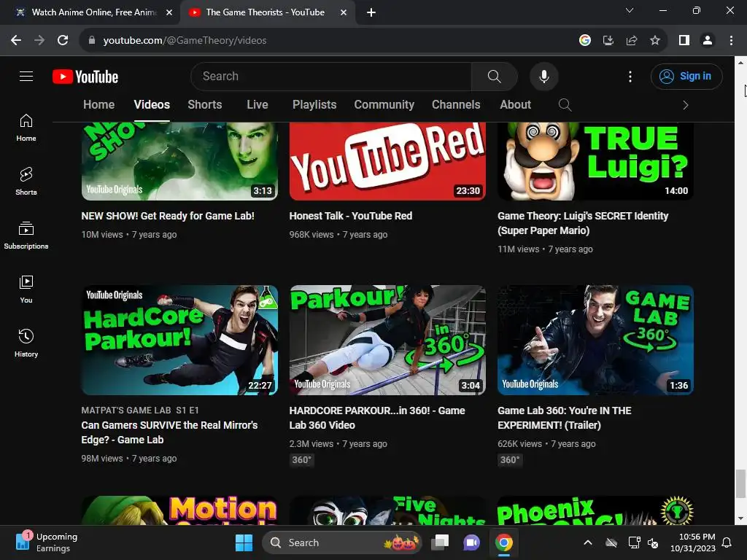The height and width of the screenshot is (560, 747).
Task: Click the TRUE Luigi? thumbnail
Action: (x=595, y=161)
